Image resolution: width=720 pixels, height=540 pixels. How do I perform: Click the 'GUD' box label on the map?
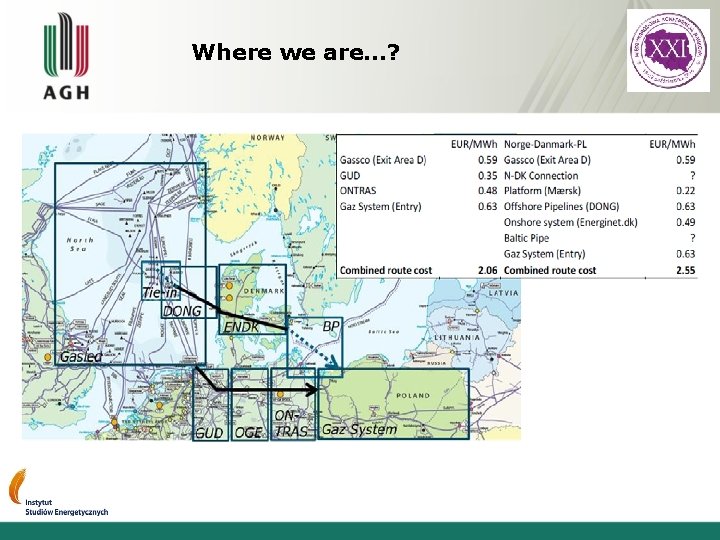point(209,433)
